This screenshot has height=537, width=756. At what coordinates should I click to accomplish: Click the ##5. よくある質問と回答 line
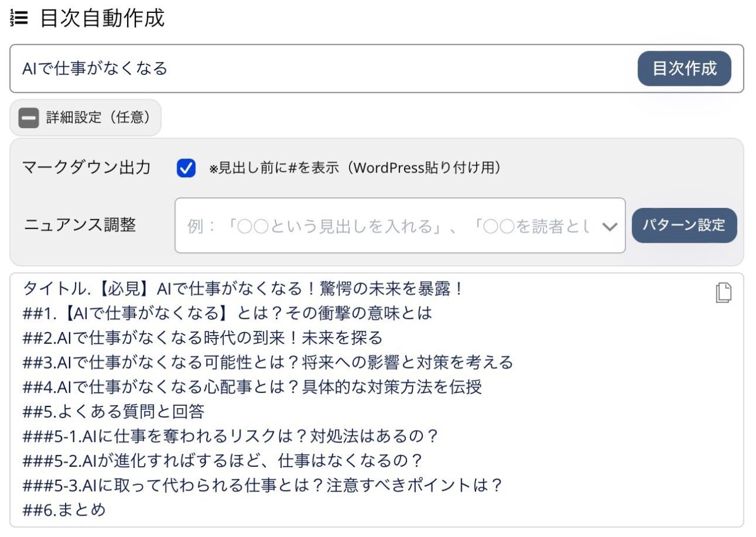tap(113, 412)
